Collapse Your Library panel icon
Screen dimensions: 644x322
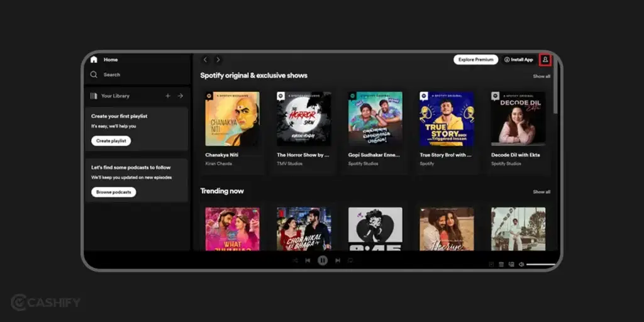[94, 96]
